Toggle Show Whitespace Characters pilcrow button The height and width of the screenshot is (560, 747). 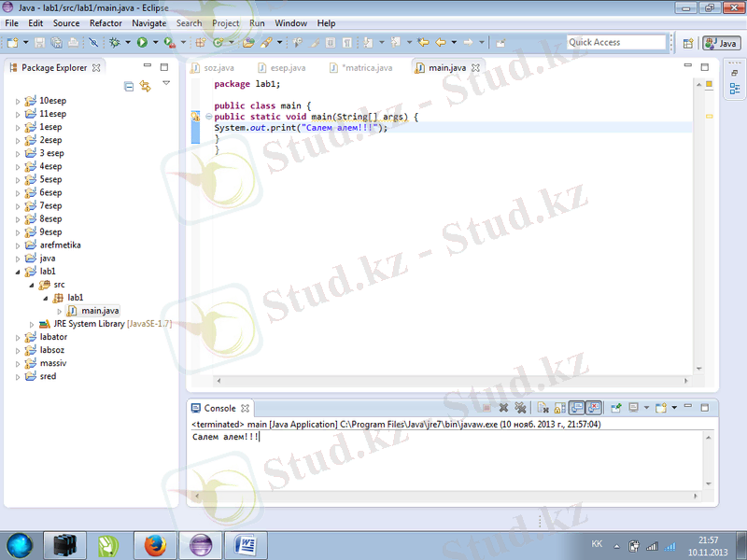click(347, 42)
